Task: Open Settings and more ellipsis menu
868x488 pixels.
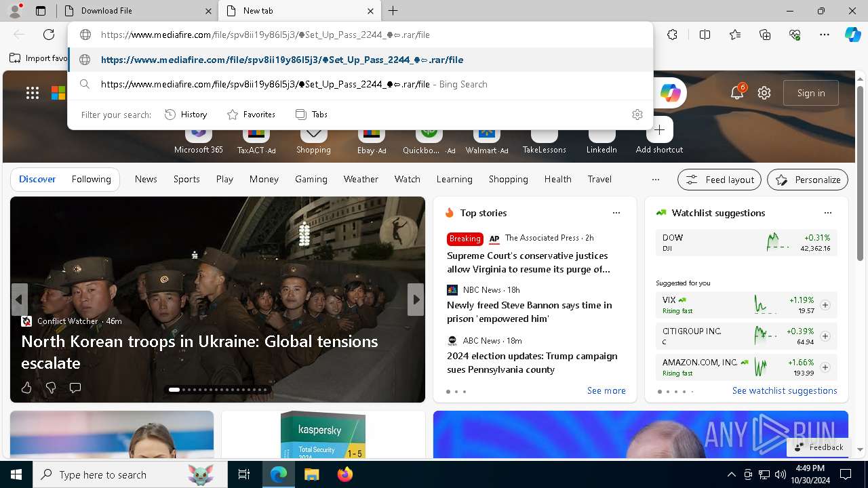Action: [x=825, y=35]
